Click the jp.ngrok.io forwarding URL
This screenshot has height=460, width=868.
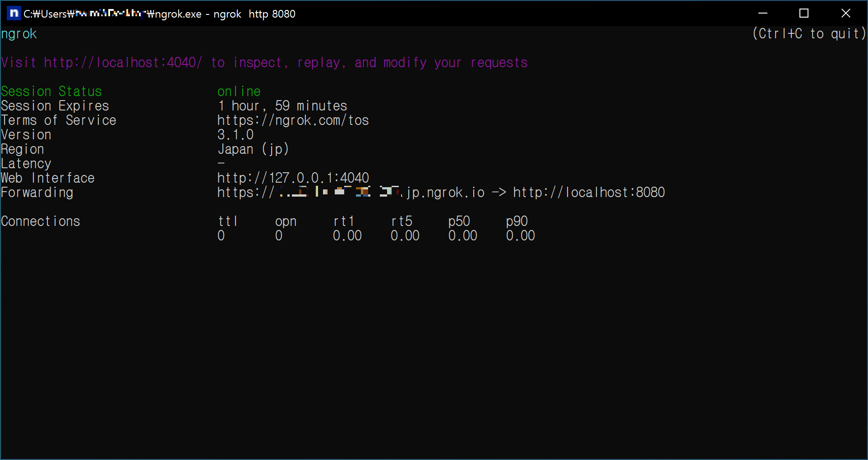coord(351,193)
